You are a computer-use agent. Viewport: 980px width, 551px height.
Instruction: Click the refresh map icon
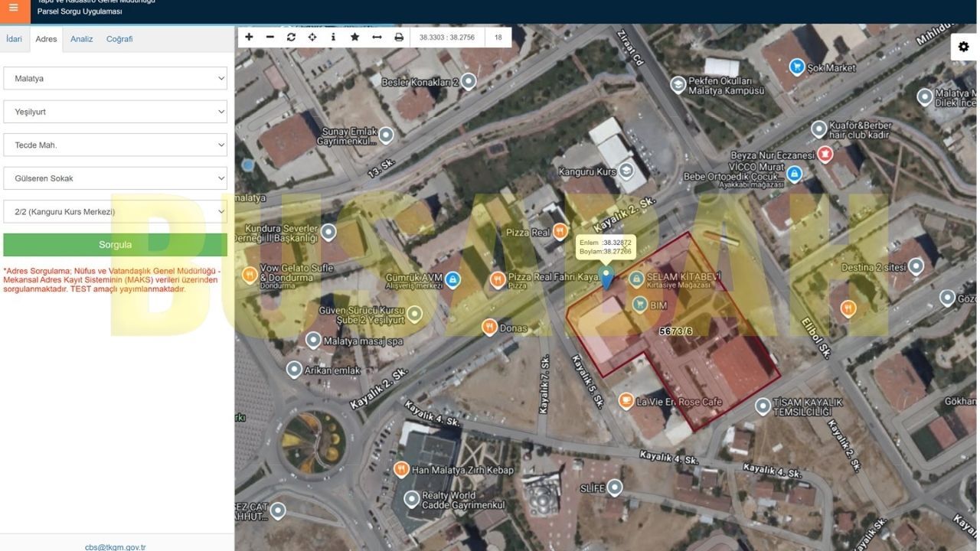pos(291,37)
